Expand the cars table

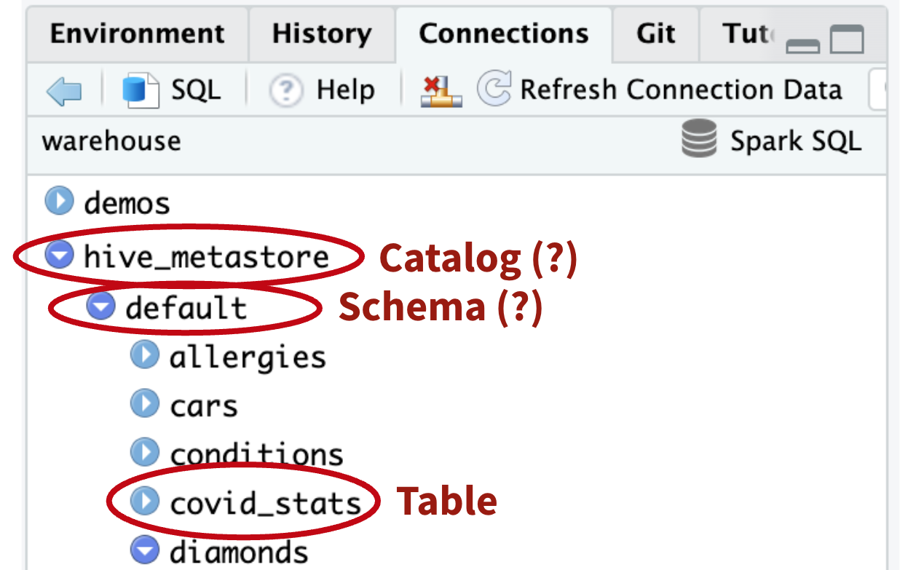click(x=144, y=404)
